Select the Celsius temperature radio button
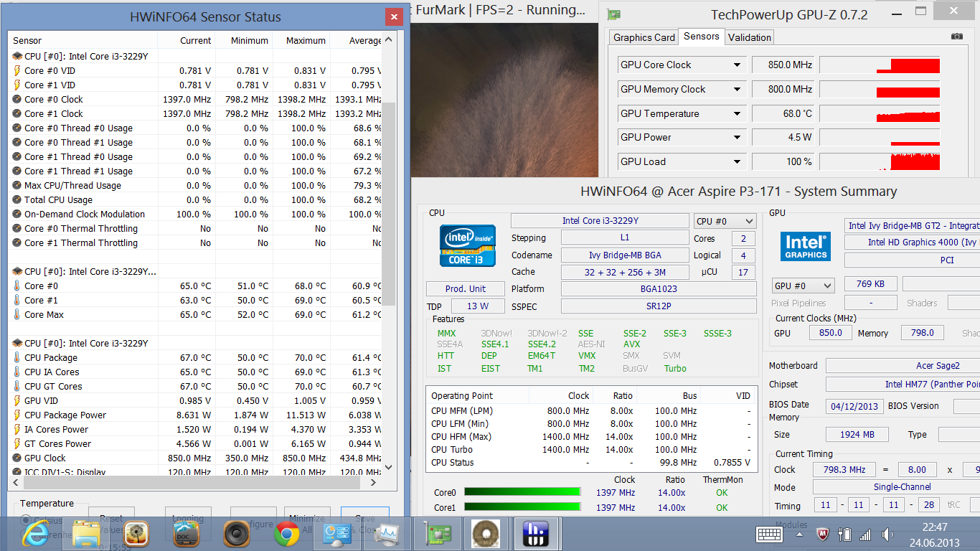 (x=27, y=519)
